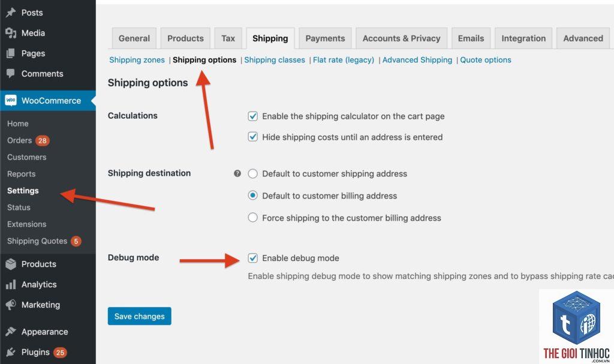Click the Shipping destination help tooltip icon
Screen dimensions: 614x364
[237, 173]
